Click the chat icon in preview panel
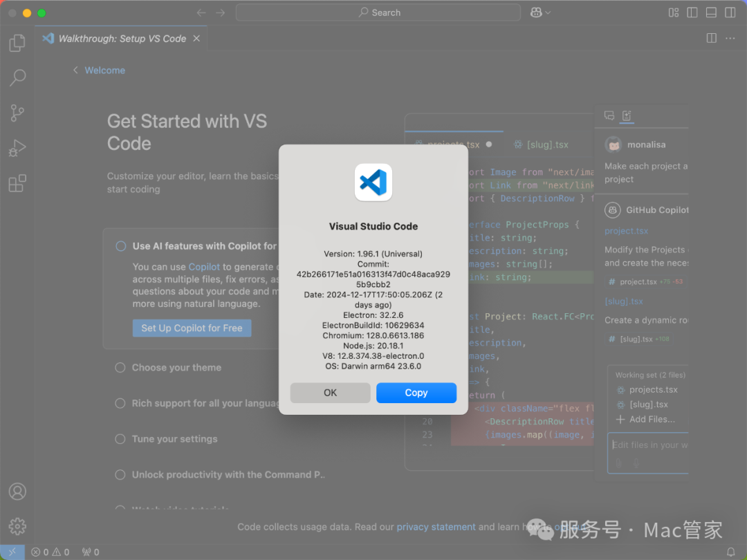The height and width of the screenshot is (560, 747). point(609,115)
